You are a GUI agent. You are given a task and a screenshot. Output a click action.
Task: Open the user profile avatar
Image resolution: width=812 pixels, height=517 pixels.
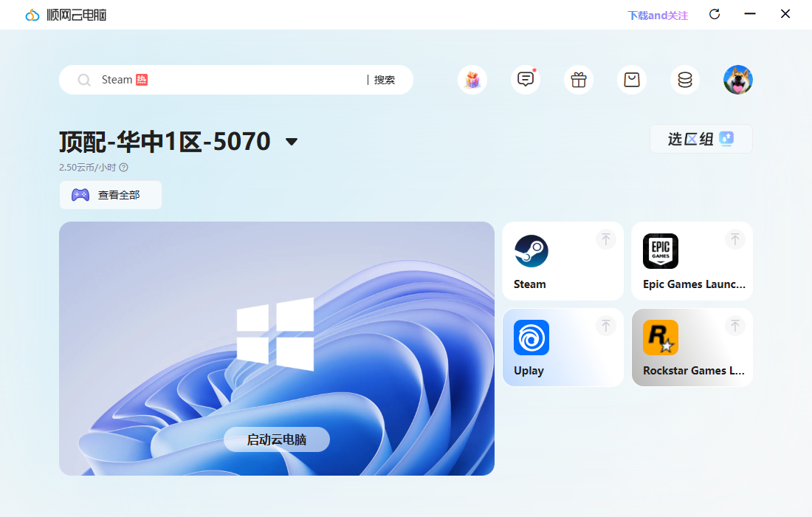(x=738, y=80)
